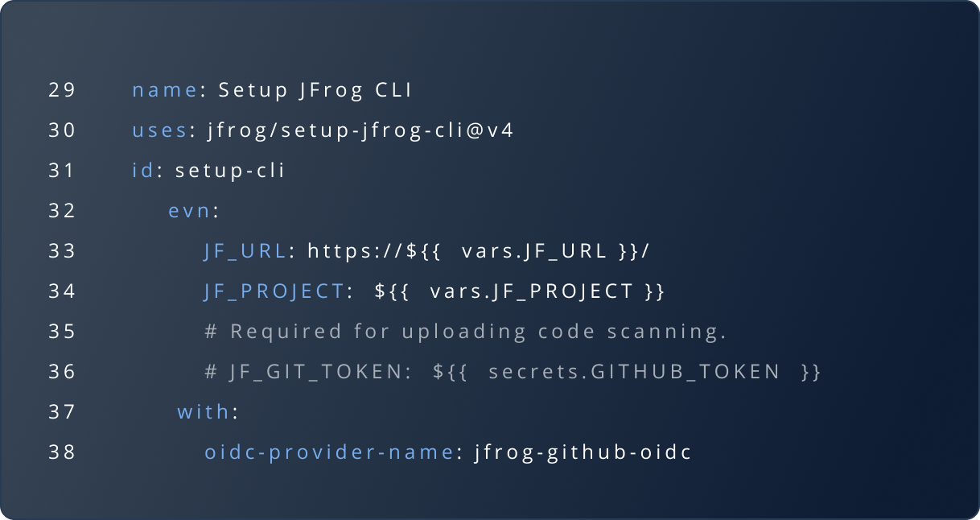Click the 'uses' key text
Image resolution: width=980 pixels, height=520 pixels.
point(159,130)
